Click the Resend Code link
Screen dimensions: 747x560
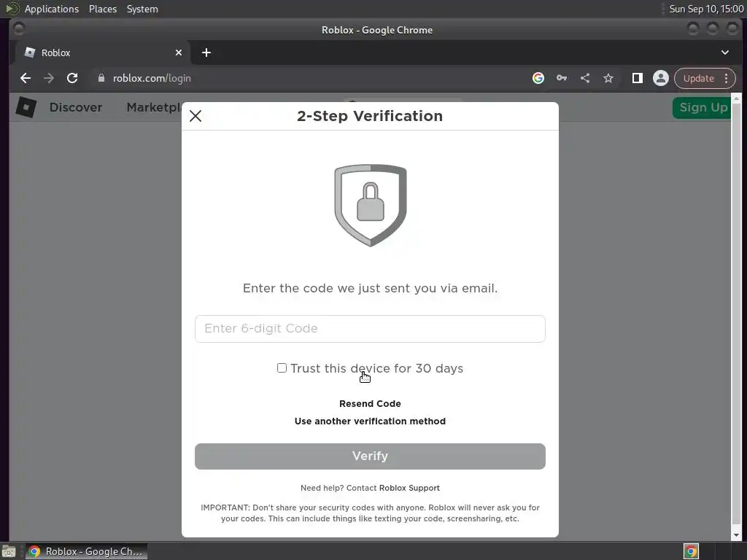click(x=370, y=403)
